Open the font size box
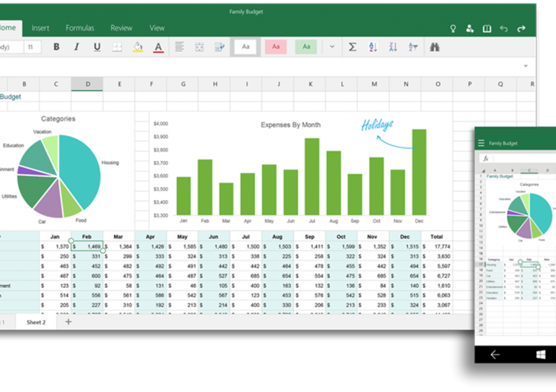The image size is (556, 392). tap(32, 47)
